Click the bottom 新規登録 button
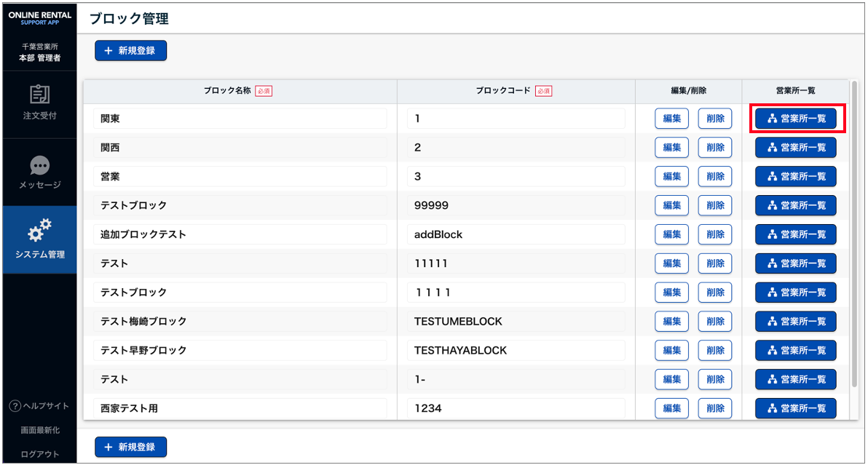Image resolution: width=868 pixels, height=465 pixels. [x=131, y=447]
